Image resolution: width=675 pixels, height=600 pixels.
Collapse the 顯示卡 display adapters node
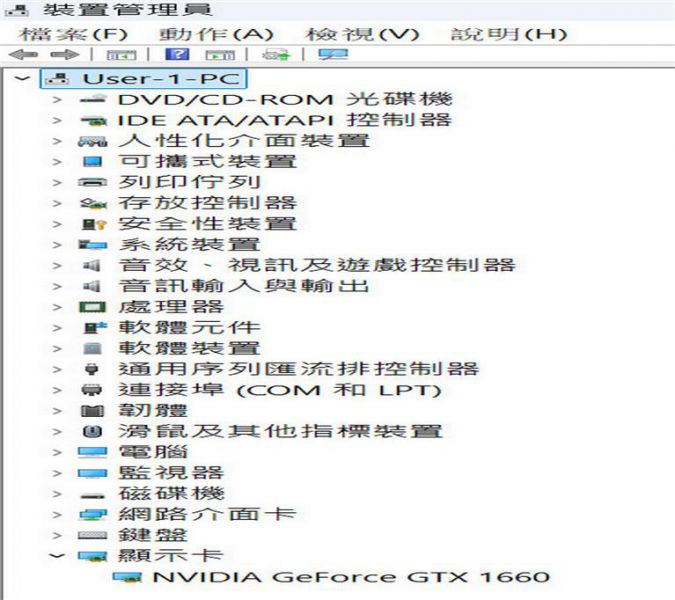[x=58, y=556]
